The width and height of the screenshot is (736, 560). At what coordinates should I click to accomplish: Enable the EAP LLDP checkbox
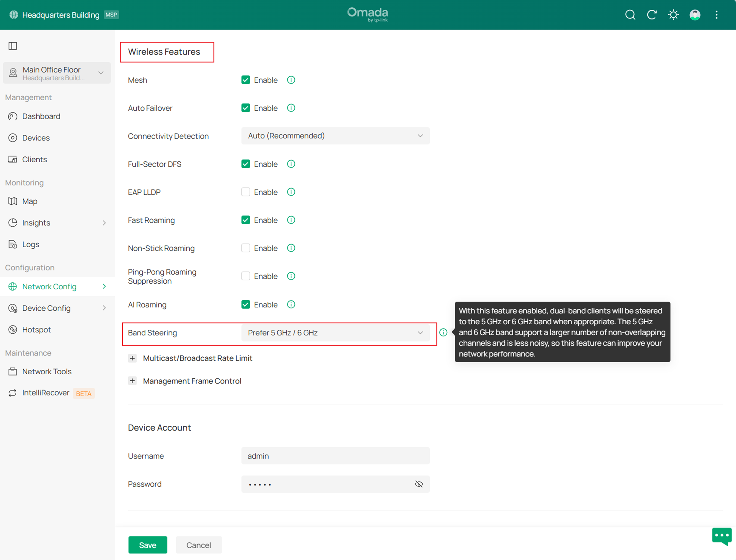tap(246, 192)
